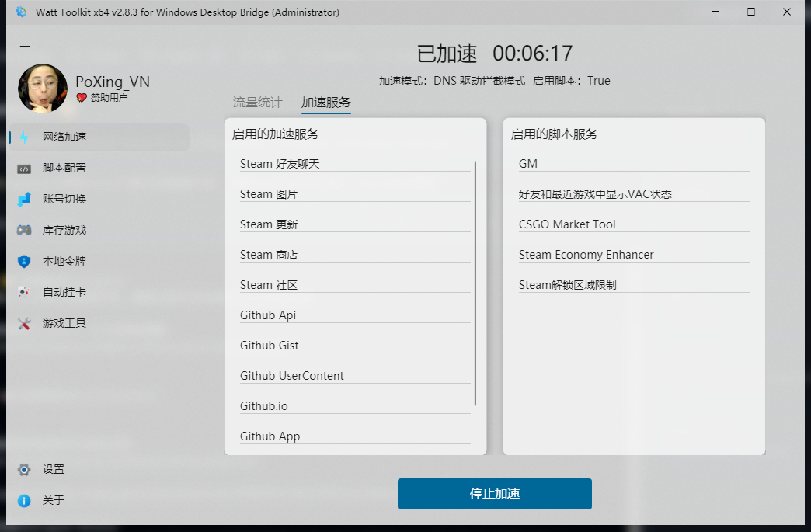Select the 加速服务 tab

325,103
